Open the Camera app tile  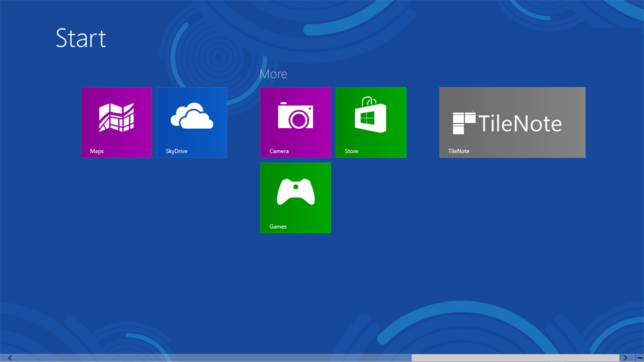pyautogui.click(x=296, y=122)
